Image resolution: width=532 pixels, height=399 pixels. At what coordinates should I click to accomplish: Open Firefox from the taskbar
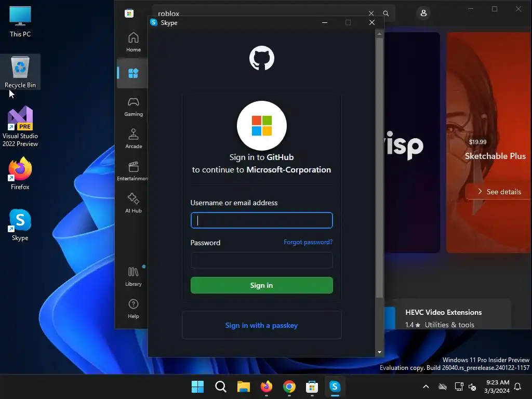(x=267, y=387)
